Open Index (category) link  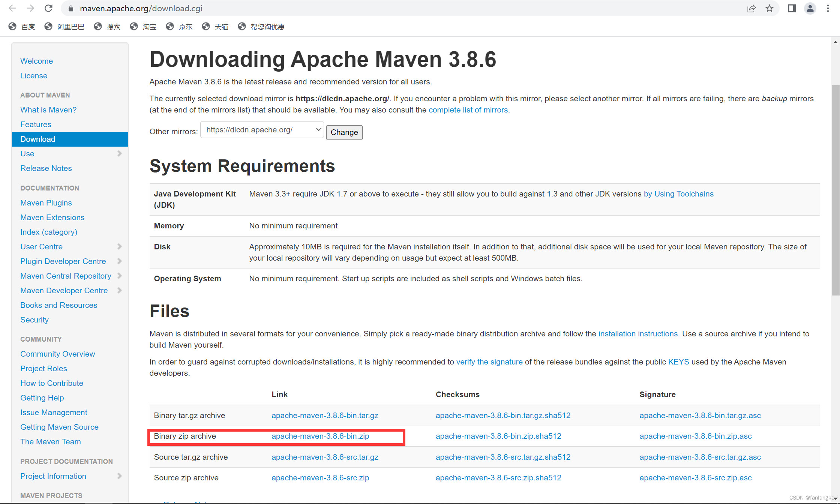(49, 232)
